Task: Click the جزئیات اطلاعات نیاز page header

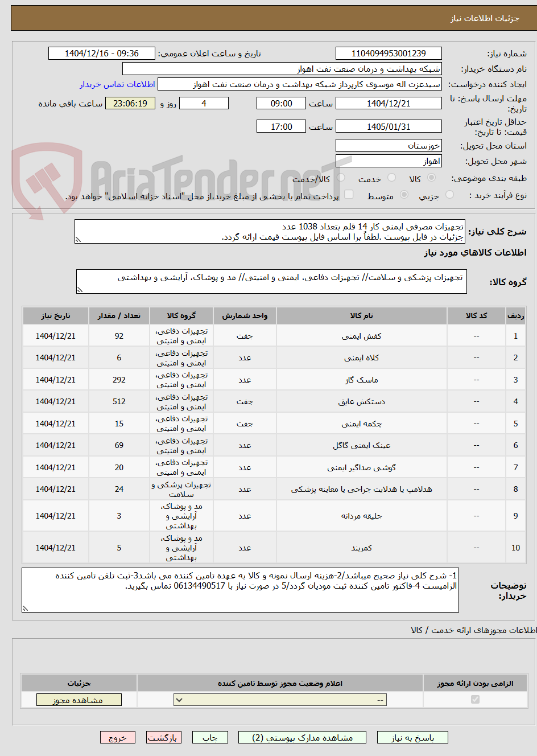Action: [485, 18]
